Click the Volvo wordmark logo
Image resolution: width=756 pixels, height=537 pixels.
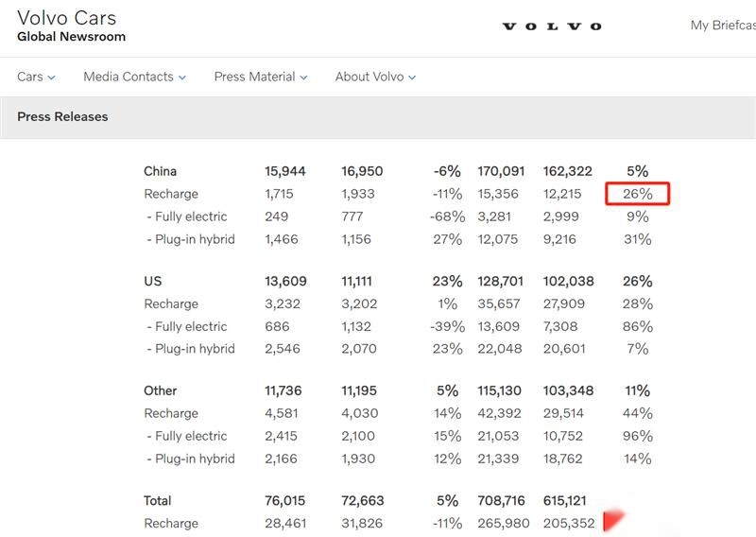552,26
